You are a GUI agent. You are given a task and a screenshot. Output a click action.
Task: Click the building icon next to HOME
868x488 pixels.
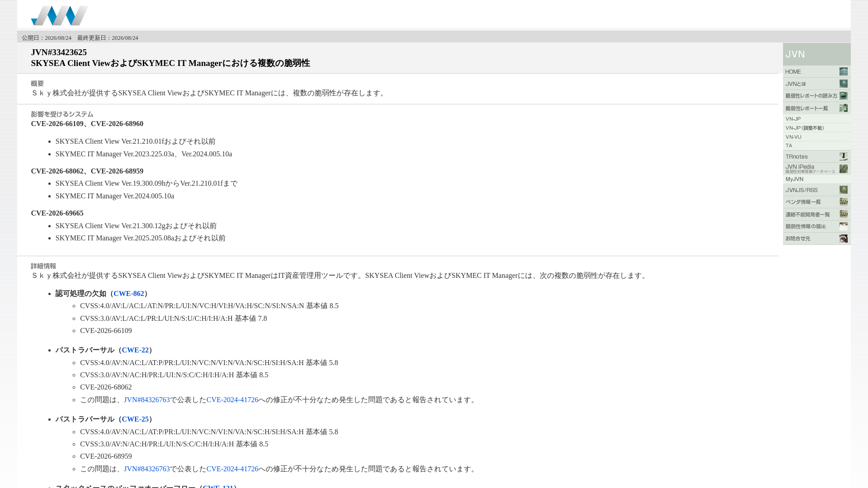[844, 71]
